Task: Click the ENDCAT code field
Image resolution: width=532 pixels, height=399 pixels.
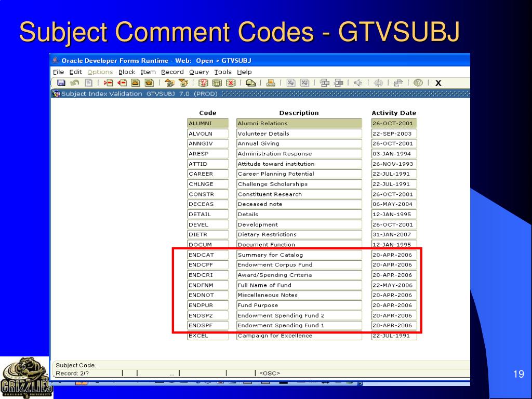Action: pyautogui.click(x=208, y=255)
